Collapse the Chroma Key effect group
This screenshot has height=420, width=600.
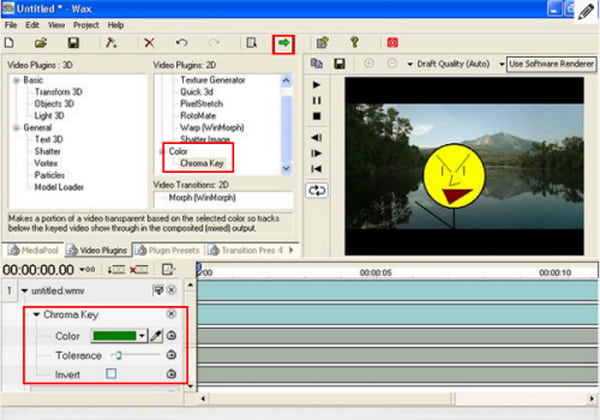click(37, 315)
